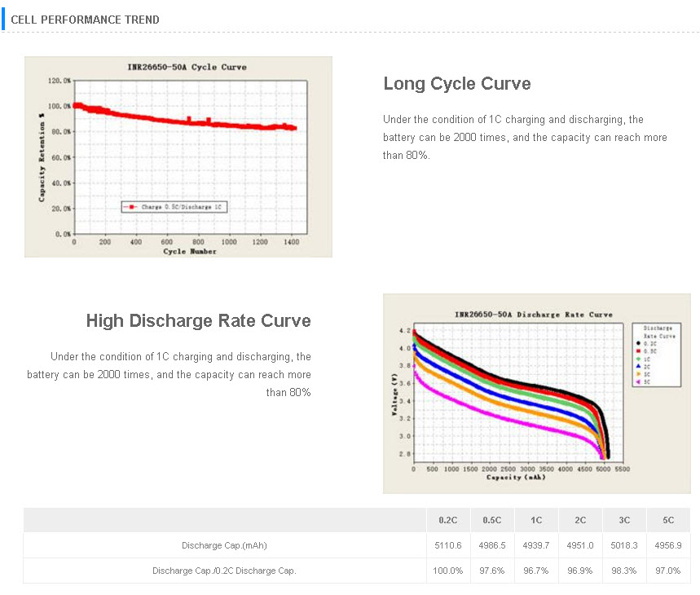The height and width of the screenshot is (595, 700).
Task: Click the 97.0% ratio cell under 5C
Action: click(668, 571)
